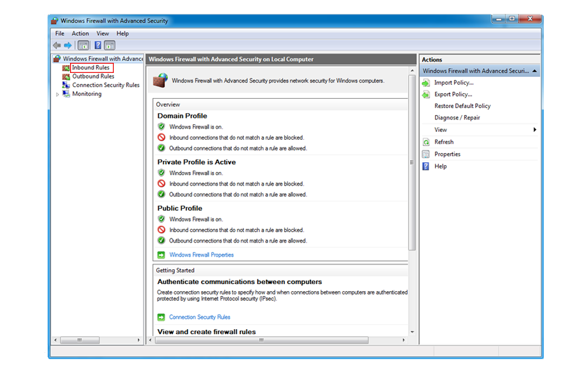
Task: Click the Overview section label
Action: pyautogui.click(x=168, y=104)
